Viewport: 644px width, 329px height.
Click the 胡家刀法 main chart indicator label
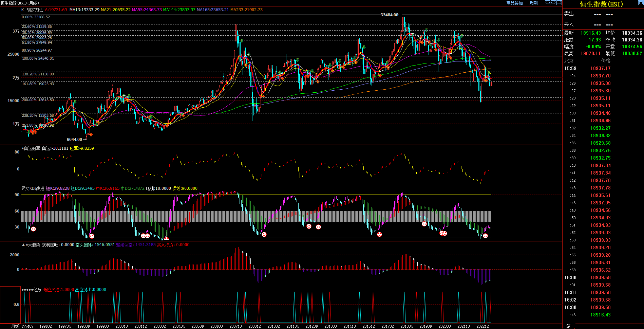point(35,10)
